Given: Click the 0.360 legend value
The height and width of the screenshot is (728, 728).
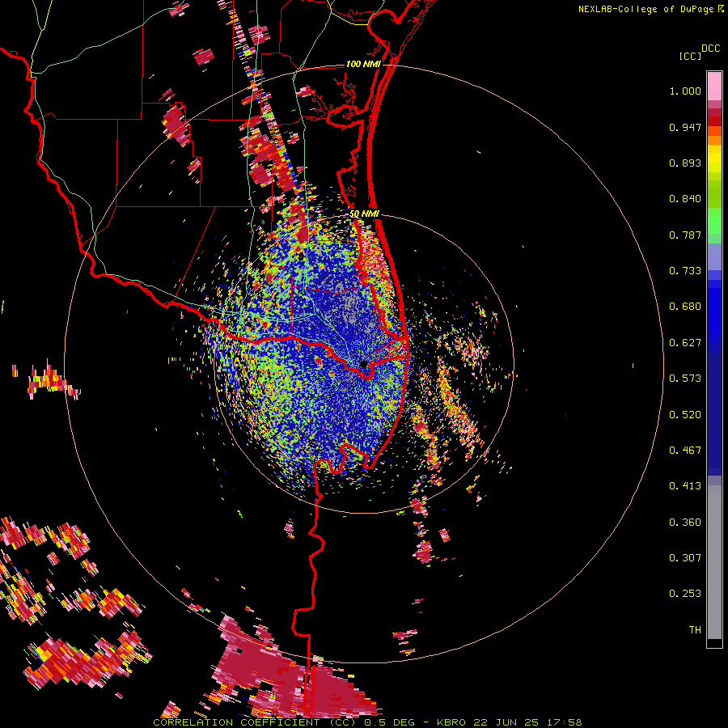Looking at the screenshot, I should click(x=685, y=523).
